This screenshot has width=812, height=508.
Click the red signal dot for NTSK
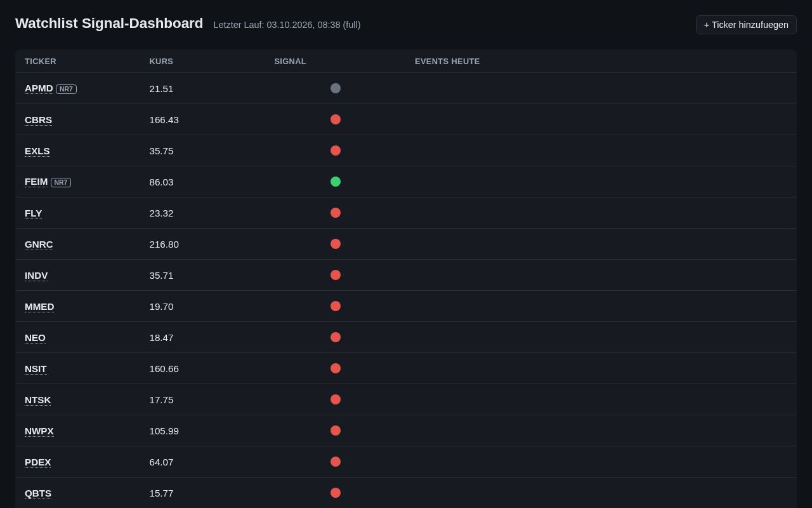pyautogui.click(x=336, y=399)
